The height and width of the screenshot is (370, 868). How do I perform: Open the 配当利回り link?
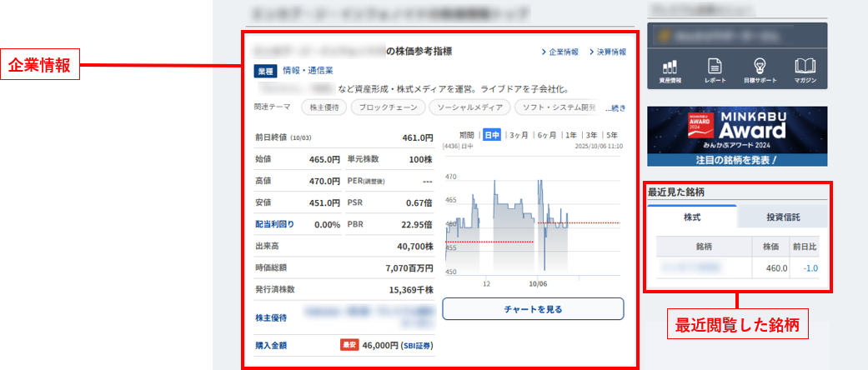(x=274, y=224)
